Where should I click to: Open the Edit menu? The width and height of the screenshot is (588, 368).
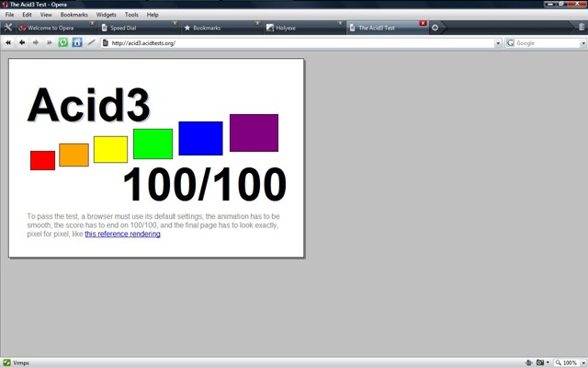point(27,15)
